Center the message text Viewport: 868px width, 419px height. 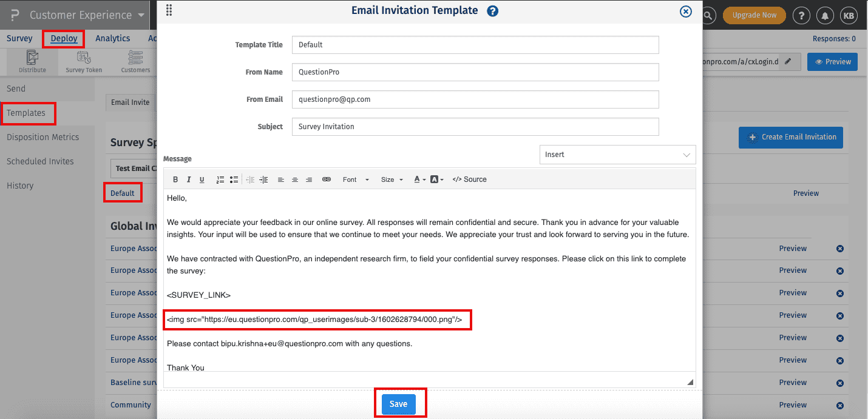tap(295, 179)
